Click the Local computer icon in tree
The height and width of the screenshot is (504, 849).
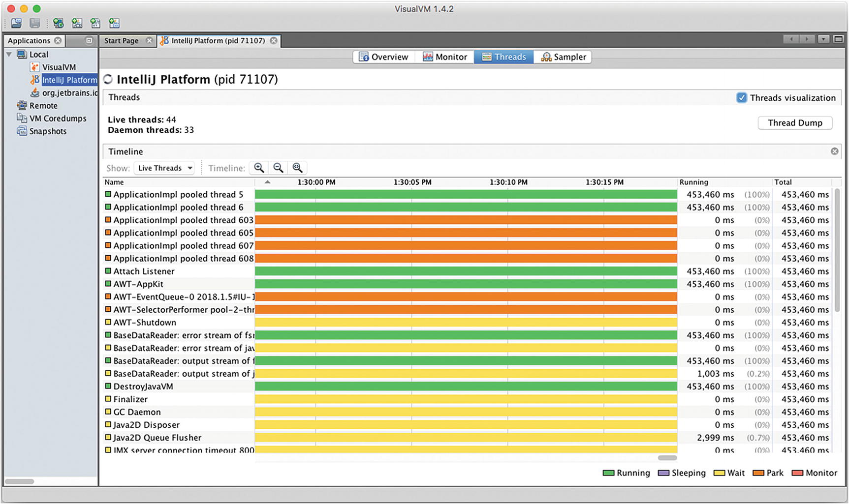[x=22, y=54]
